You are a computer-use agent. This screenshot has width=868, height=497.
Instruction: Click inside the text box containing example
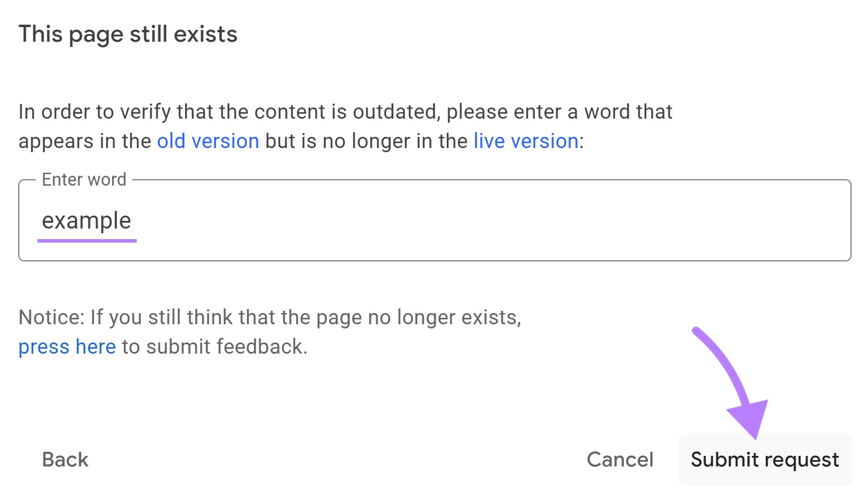click(x=87, y=220)
